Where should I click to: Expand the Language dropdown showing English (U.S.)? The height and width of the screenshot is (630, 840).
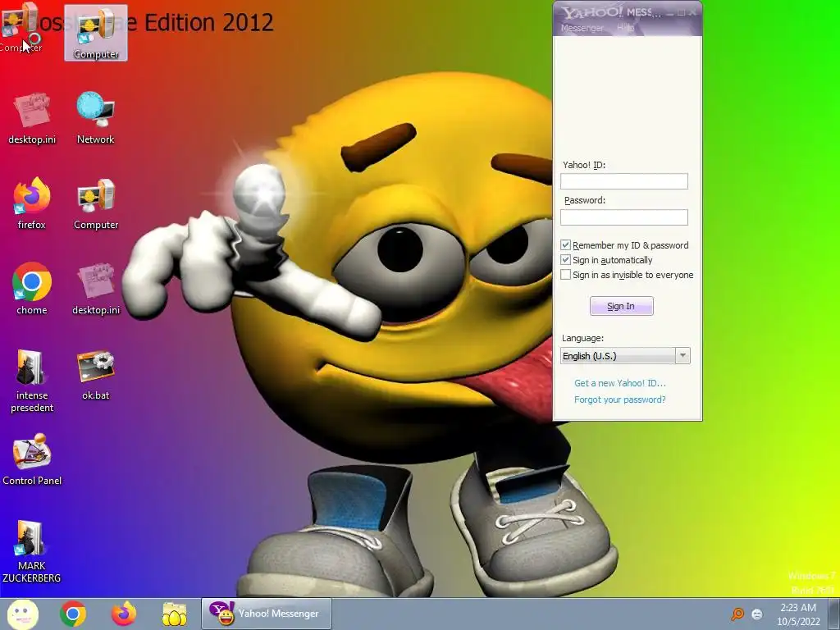pyautogui.click(x=625, y=356)
